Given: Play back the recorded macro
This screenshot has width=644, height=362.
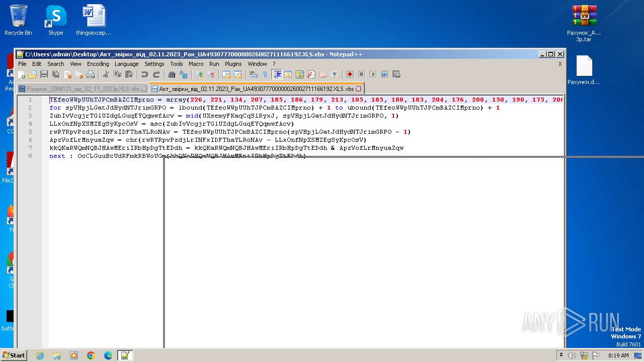Looking at the screenshot, I should [x=373, y=74].
